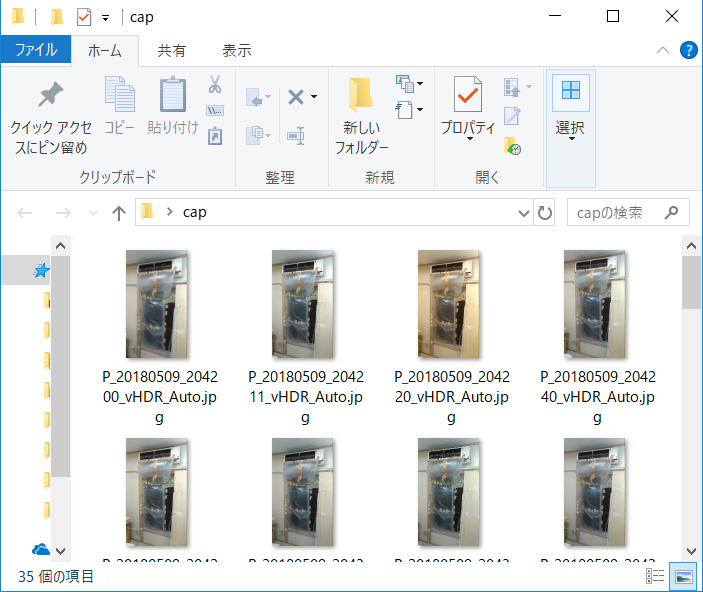
Task: Click file list vertical scrollbar thumb
Action: point(691,283)
